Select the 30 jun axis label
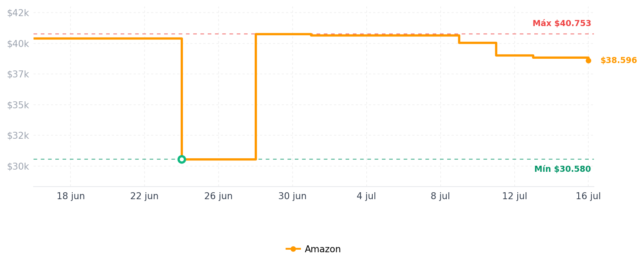This screenshot has height=264, width=644. pyautogui.click(x=293, y=196)
